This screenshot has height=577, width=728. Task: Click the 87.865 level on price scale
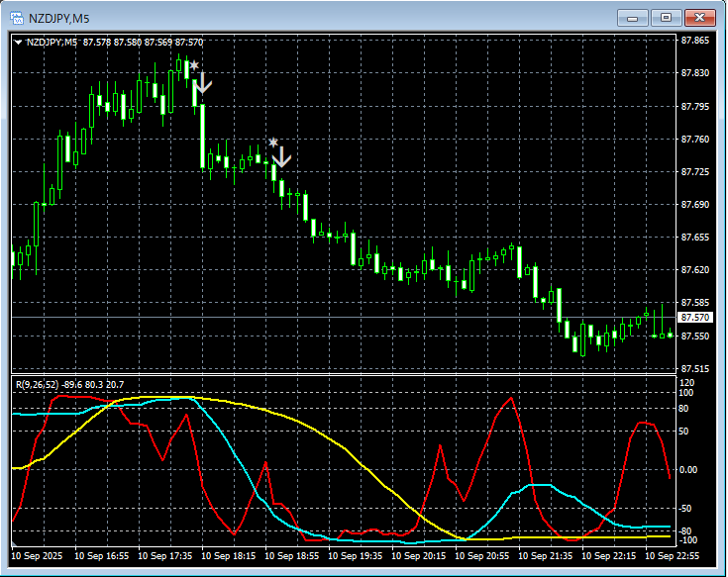click(x=695, y=41)
